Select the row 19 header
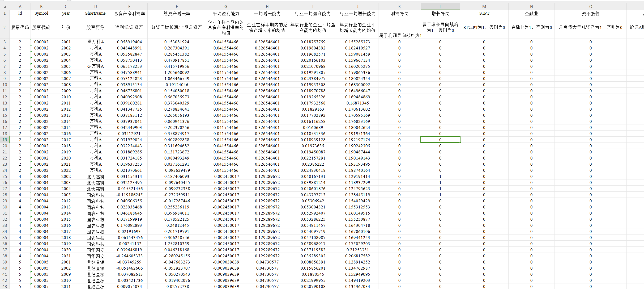This screenshot has width=644, height=289. click(x=5, y=140)
